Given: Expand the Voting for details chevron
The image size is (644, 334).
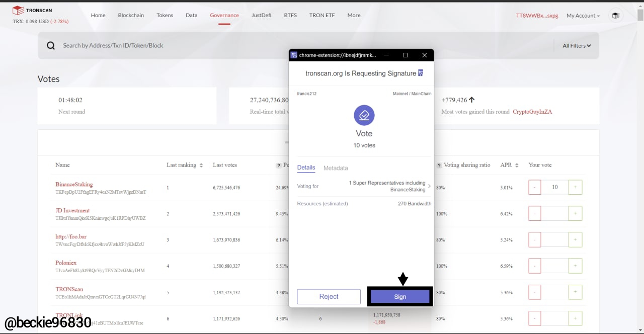Looking at the screenshot, I should click(x=429, y=186).
